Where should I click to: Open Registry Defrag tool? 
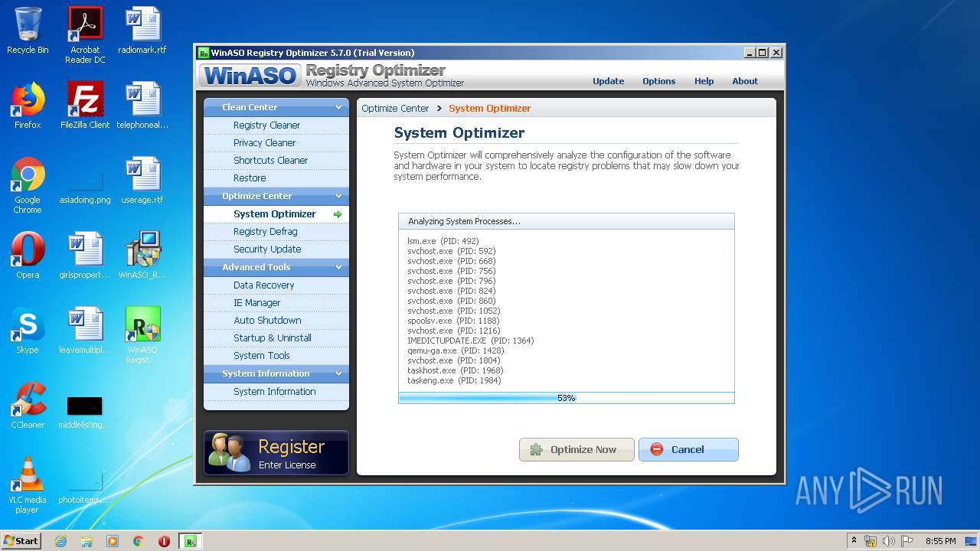276,232
